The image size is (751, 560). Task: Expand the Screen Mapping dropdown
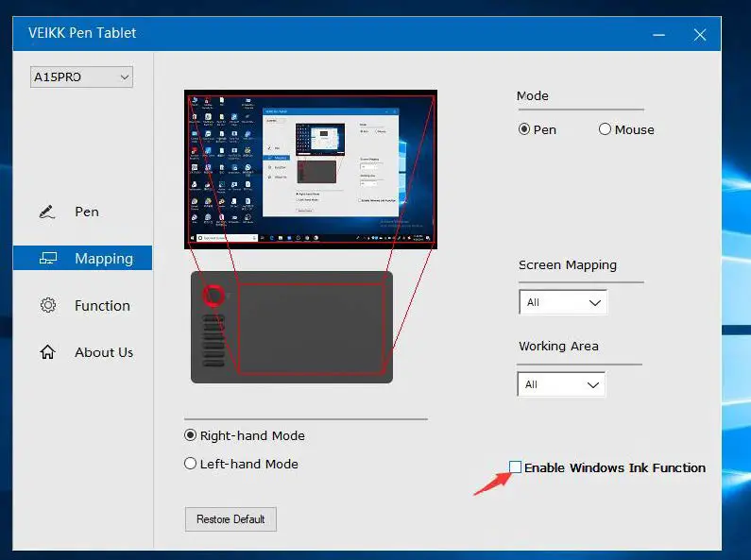coord(563,302)
